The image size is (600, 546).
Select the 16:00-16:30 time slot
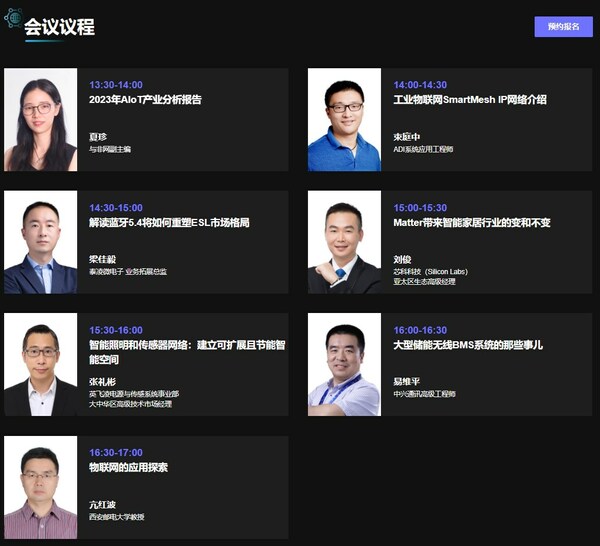420,330
